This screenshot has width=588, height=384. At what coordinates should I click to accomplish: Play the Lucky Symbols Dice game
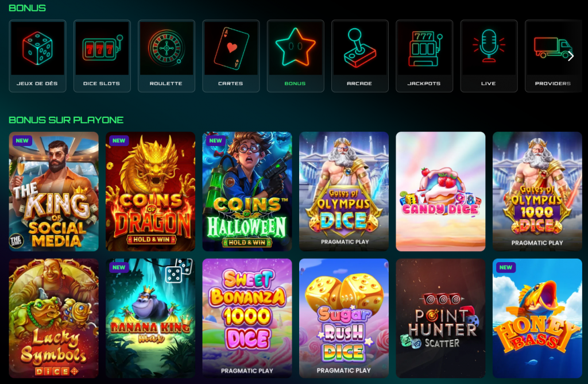[53, 318]
